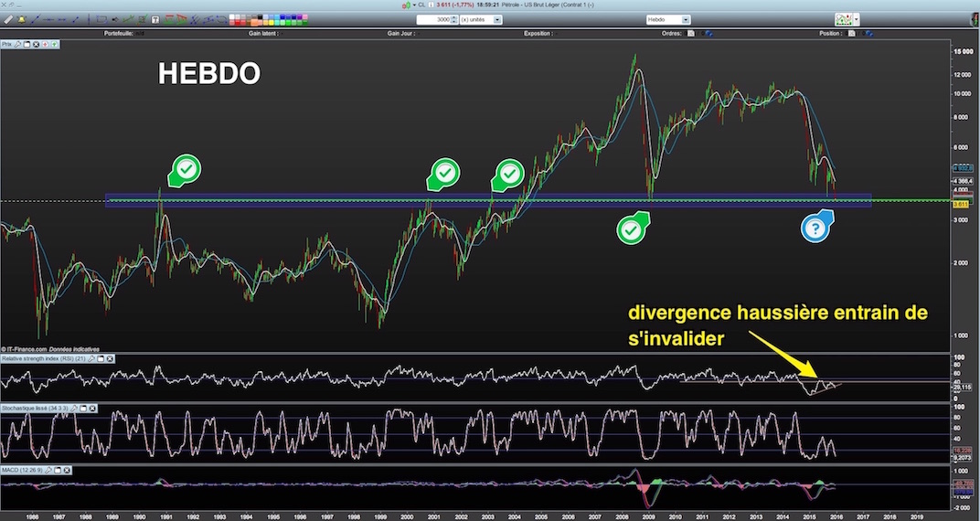This screenshot has width=980, height=521.
Task: Close the RSI indicator panel
Action: 110,358
